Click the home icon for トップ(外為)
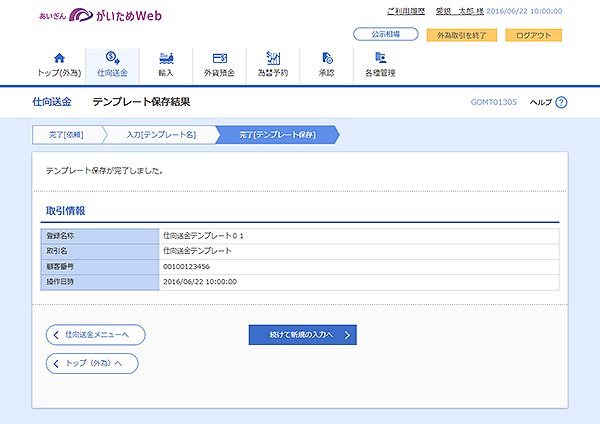The height and width of the screenshot is (424, 600). [59, 58]
